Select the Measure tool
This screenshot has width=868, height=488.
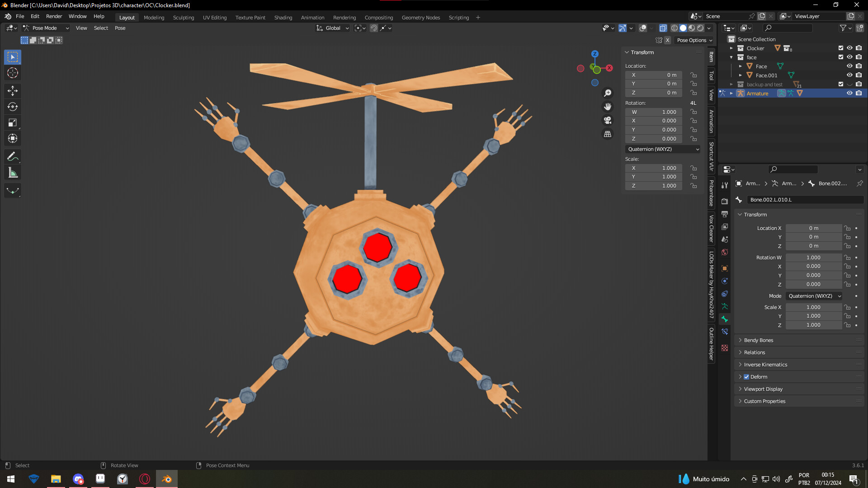coord(13,173)
